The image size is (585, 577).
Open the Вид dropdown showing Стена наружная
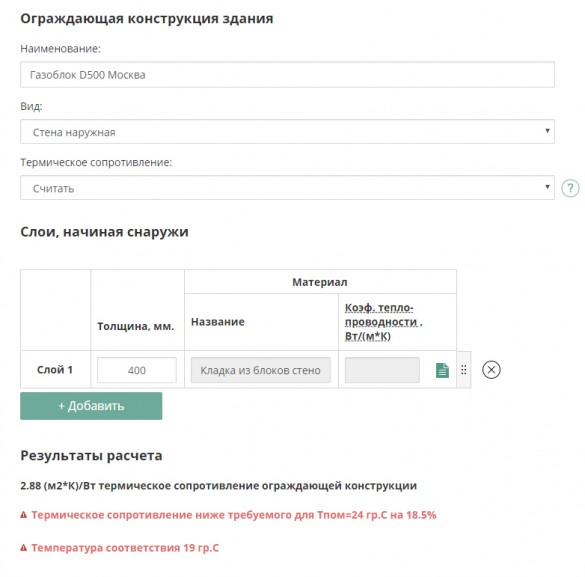[287, 132]
